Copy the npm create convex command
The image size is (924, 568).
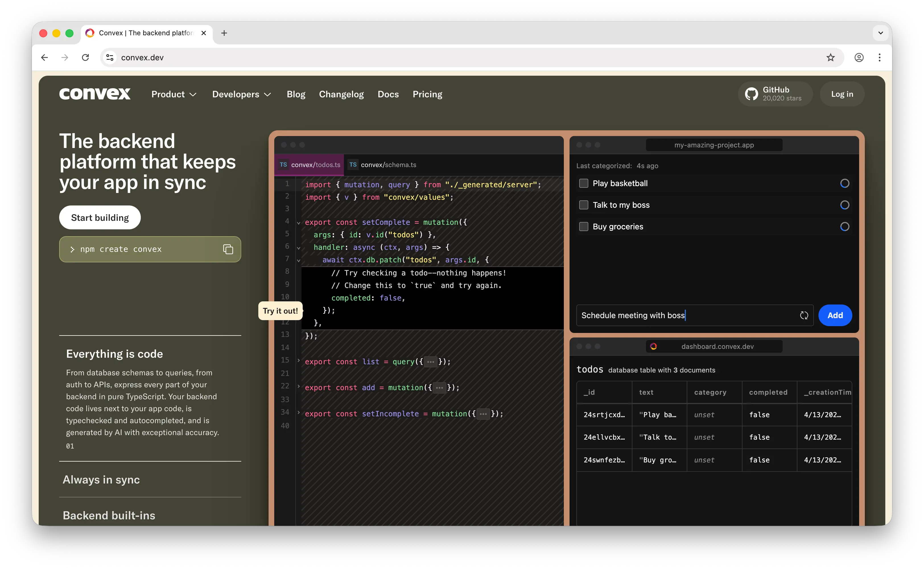point(228,249)
